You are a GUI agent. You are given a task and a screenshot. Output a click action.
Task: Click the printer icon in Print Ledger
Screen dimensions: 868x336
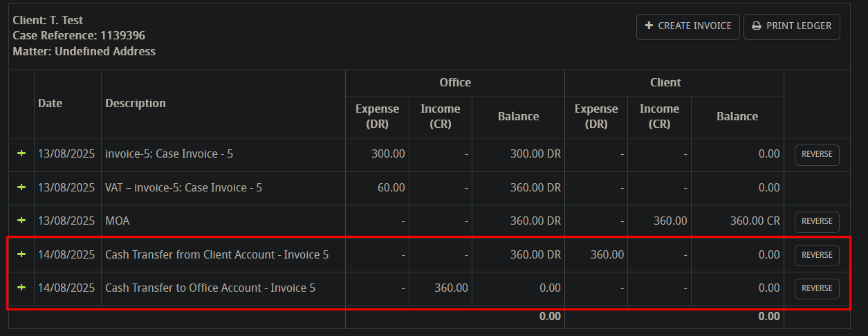757,26
